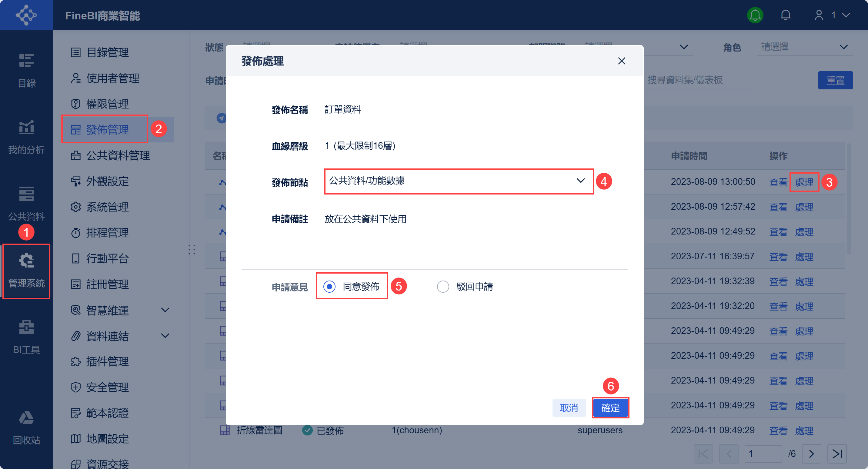Open 權限管理 menu item

click(107, 104)
